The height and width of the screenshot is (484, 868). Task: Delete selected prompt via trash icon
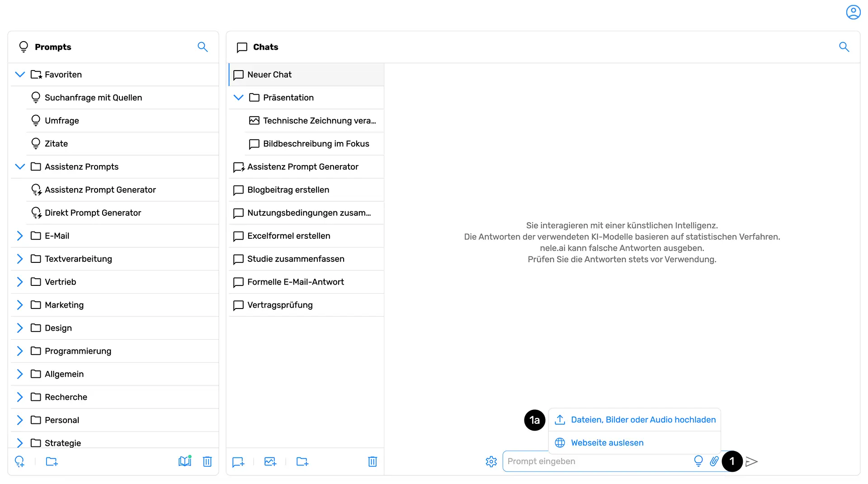pos(208,461)
